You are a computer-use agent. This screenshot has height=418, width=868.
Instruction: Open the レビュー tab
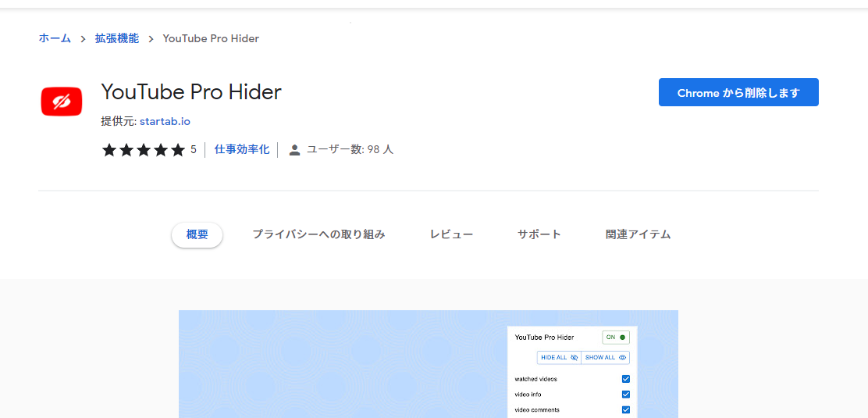click(452, 234)
